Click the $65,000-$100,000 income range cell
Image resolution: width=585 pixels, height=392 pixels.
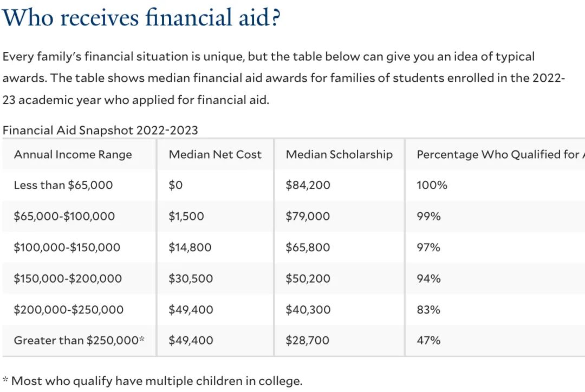(64, 217)
